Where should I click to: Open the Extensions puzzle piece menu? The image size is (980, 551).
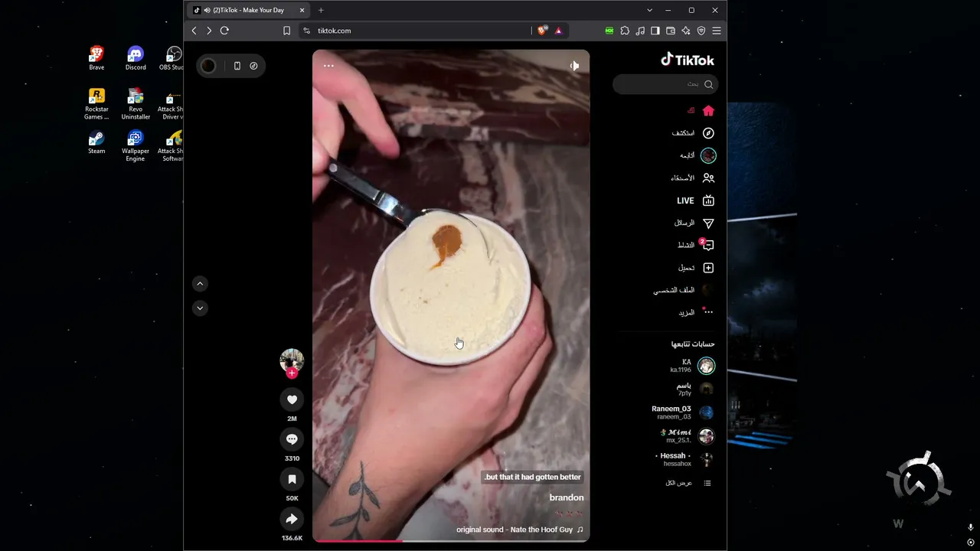(625, 31)
